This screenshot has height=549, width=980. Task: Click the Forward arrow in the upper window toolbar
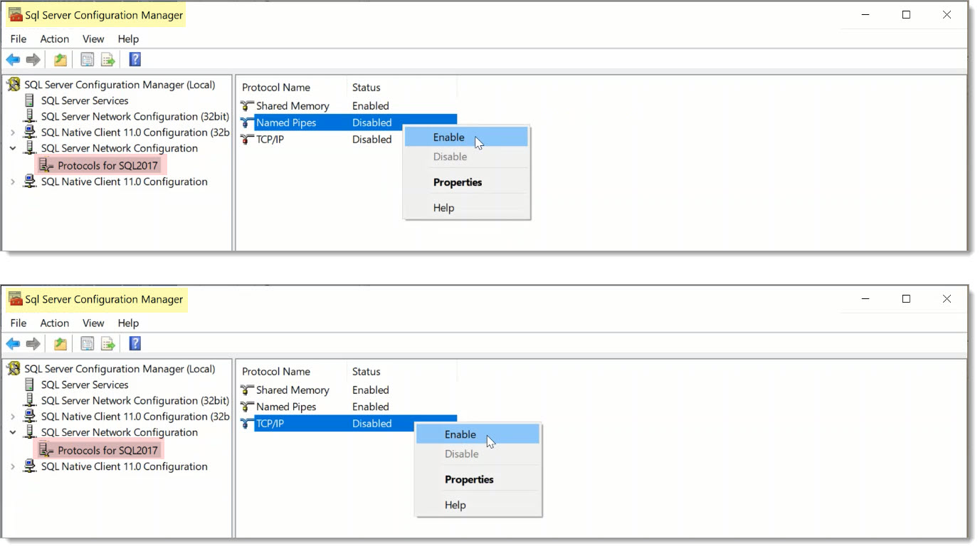point(33,60)
